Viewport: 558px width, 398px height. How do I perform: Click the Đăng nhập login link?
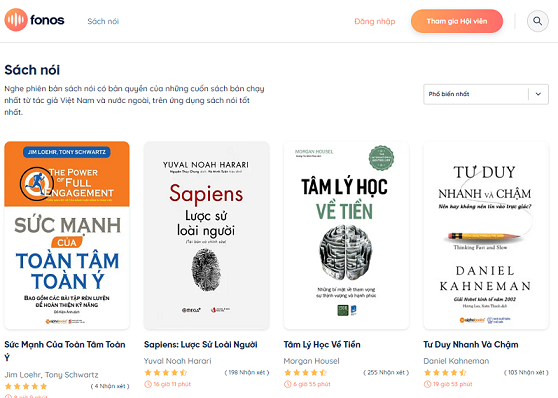375,21
